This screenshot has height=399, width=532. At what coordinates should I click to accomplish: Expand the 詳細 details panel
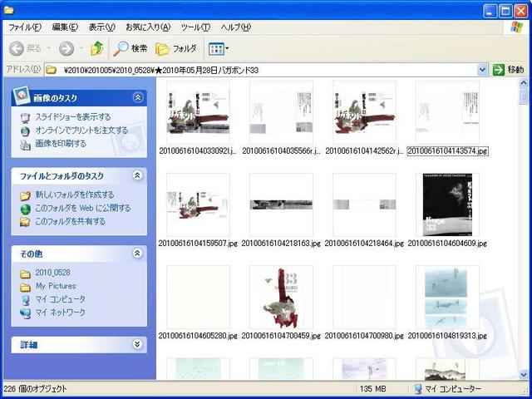click(137, 344)
